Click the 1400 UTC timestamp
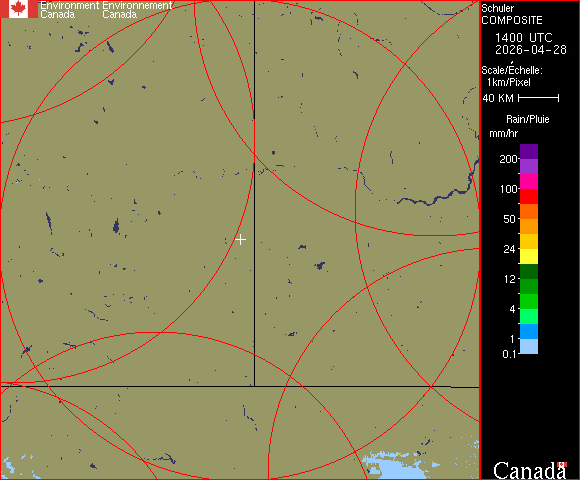 click(x=524, y=38)
